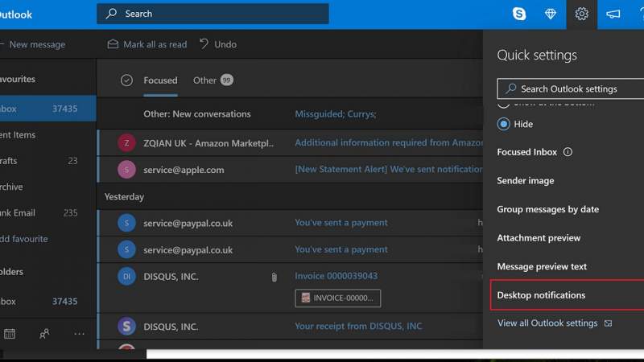Open Inbox under Folders section
This screenshot has height=362, width=644.
click(48, 301)
